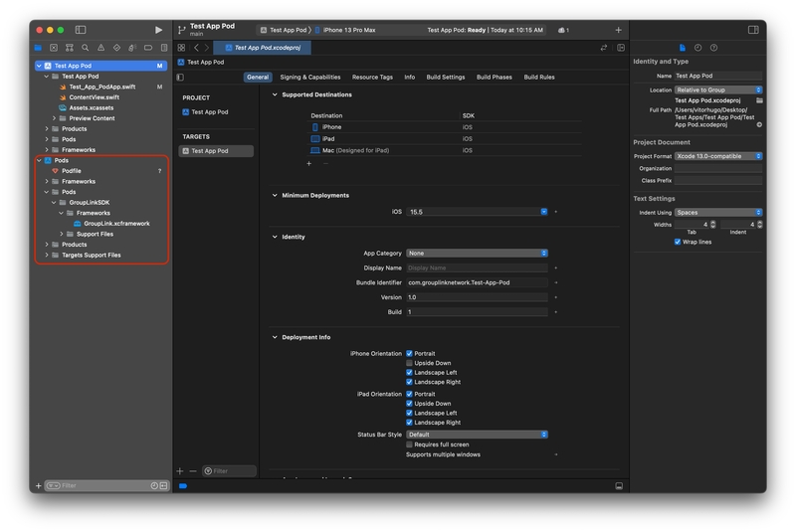This screenshot has width=796, height=532.
Task: Click the Library plus button in toolbar
Action: [x=618, y=30]
